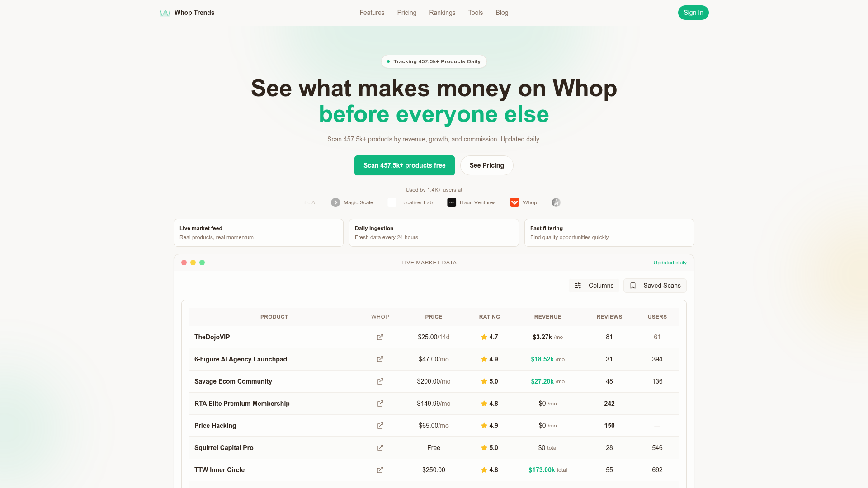Click the Magic Scale company name

pos(359,202)
